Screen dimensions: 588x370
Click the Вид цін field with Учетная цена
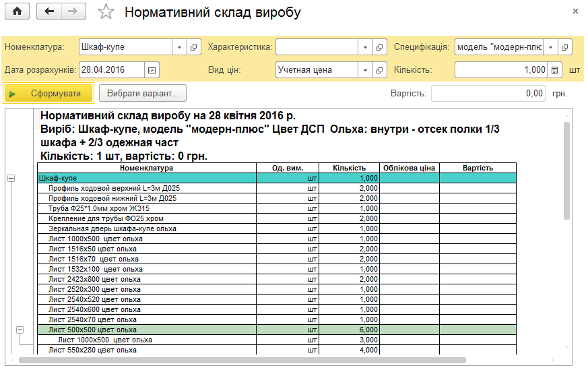(x=317, y=70)
